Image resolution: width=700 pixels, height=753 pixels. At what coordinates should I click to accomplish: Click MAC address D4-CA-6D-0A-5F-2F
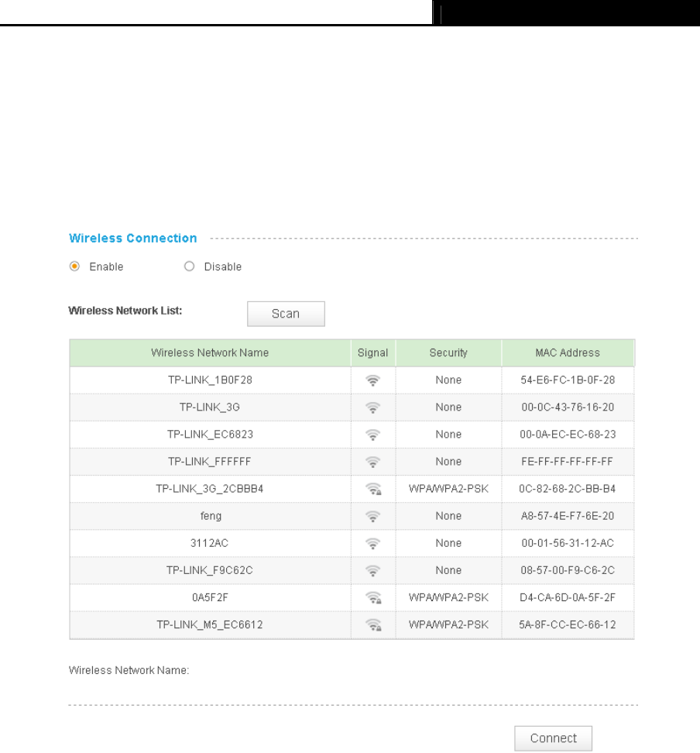tap(568, 597)
